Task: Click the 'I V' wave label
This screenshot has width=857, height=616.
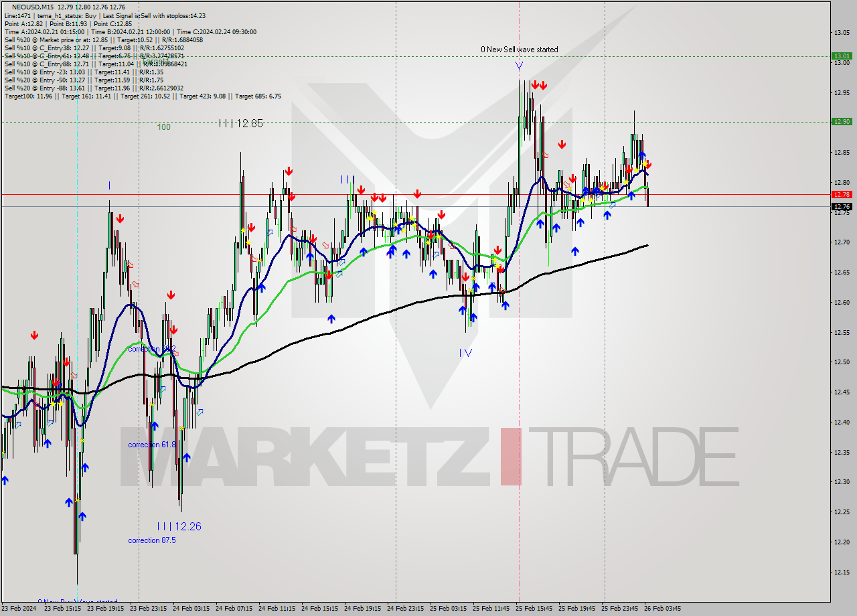Action: [x=466, y=353]
